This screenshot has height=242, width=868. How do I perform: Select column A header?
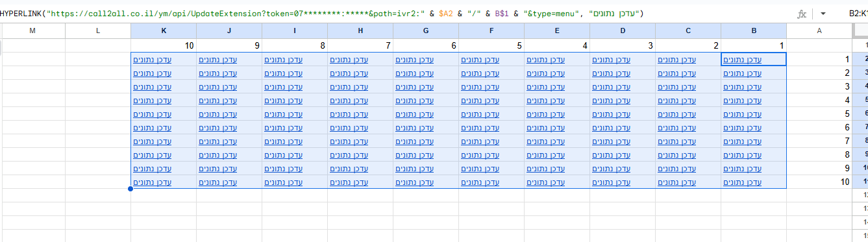click(x=819, y=30)
